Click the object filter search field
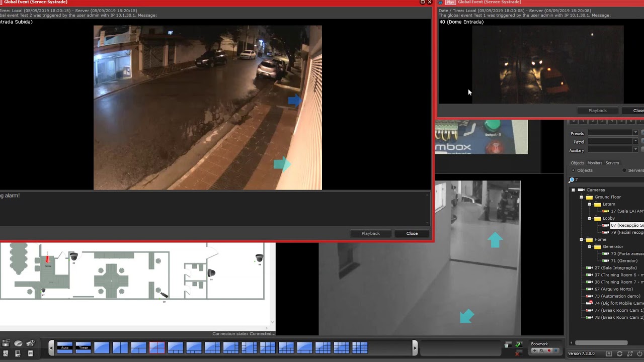 609,179
